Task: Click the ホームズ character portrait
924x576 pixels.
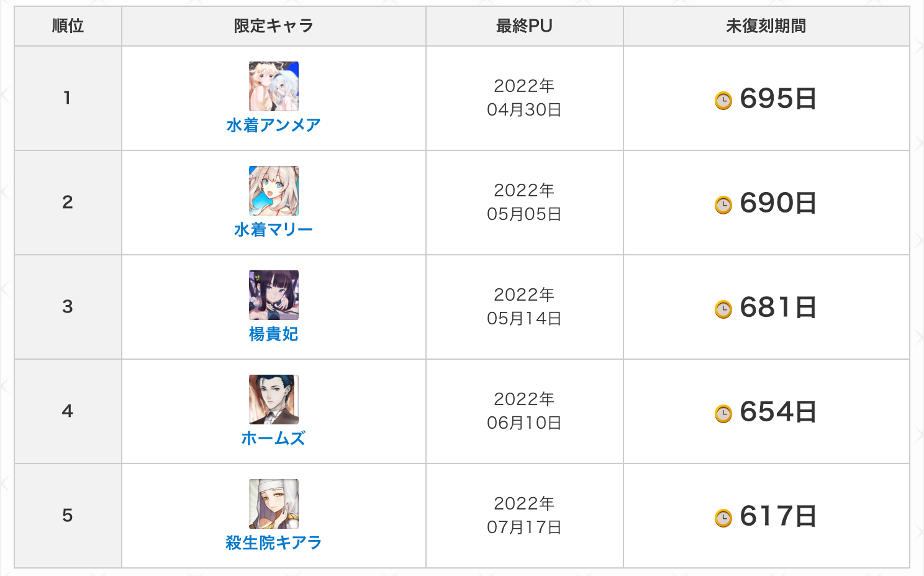Action: [x=274, y=400]
